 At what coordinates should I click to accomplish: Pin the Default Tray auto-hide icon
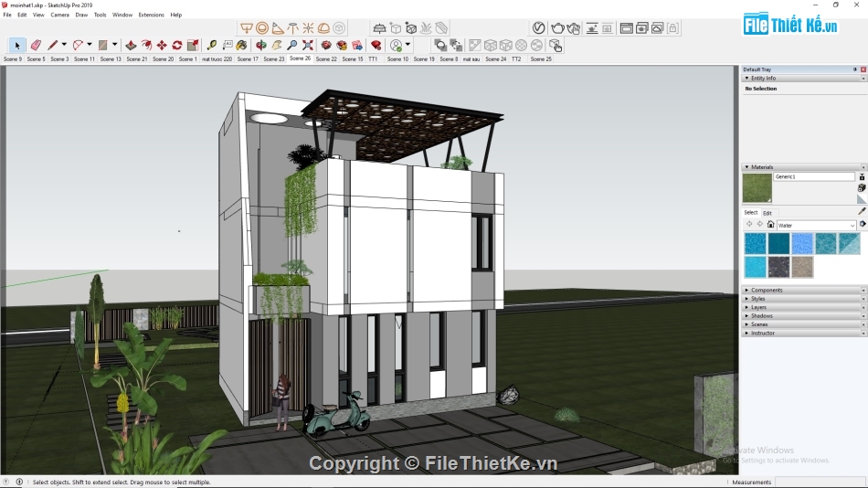point(854,69)
